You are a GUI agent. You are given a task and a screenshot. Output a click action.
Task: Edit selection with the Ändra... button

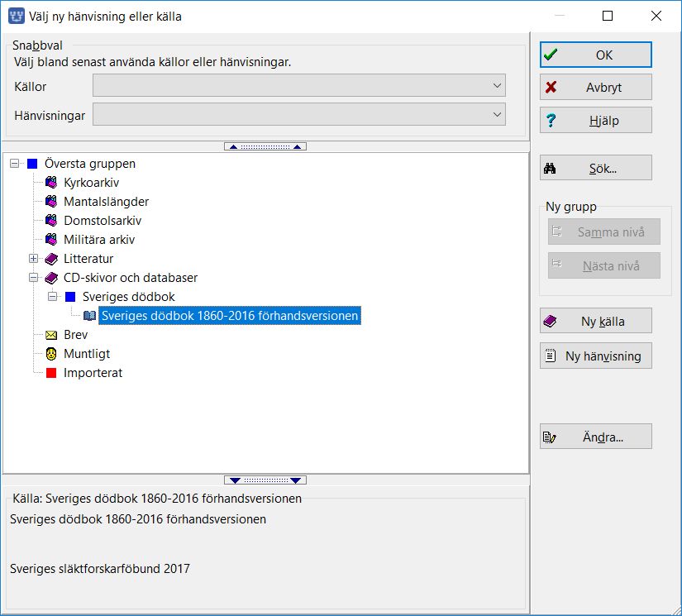pyautogui.click(x=596, y=437)
